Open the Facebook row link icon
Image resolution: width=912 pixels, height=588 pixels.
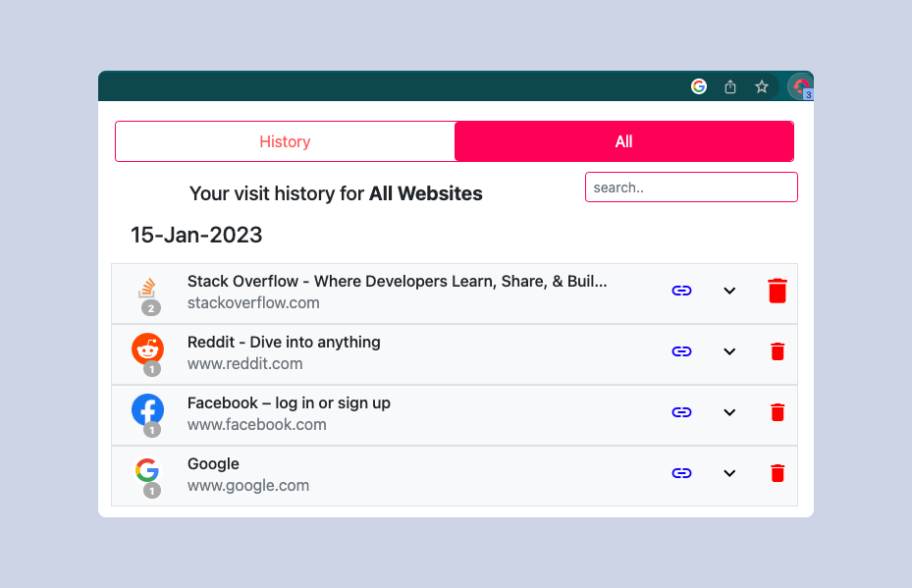(681, 412)
